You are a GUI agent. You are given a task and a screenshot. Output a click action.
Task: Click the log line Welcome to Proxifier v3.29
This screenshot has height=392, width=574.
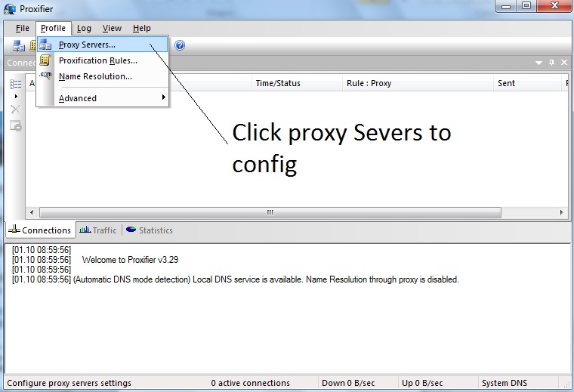click(x=130, y=260)
